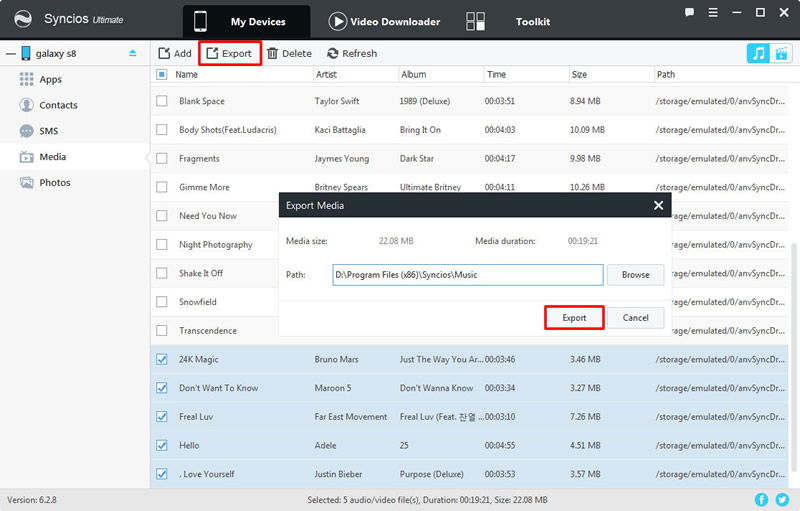This screenshot has height=511, width=800.
Task: Click Cancel in Export Media dialog
Action: [x=636, y=318]
